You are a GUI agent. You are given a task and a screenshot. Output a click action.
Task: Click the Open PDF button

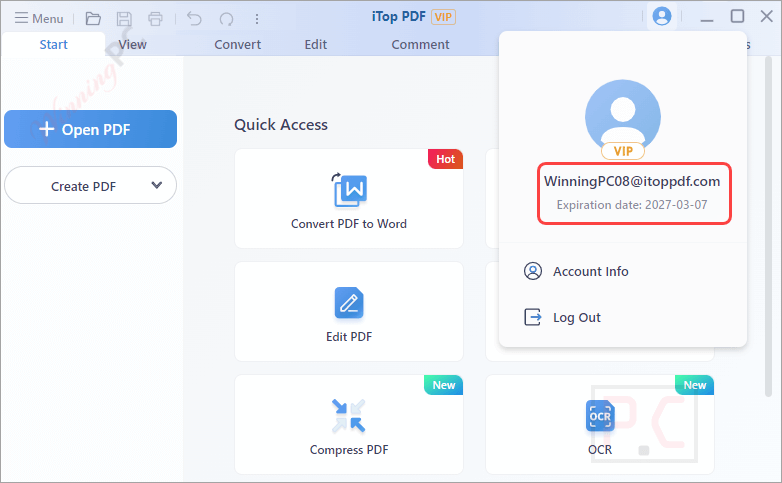[x=90, y=129]
